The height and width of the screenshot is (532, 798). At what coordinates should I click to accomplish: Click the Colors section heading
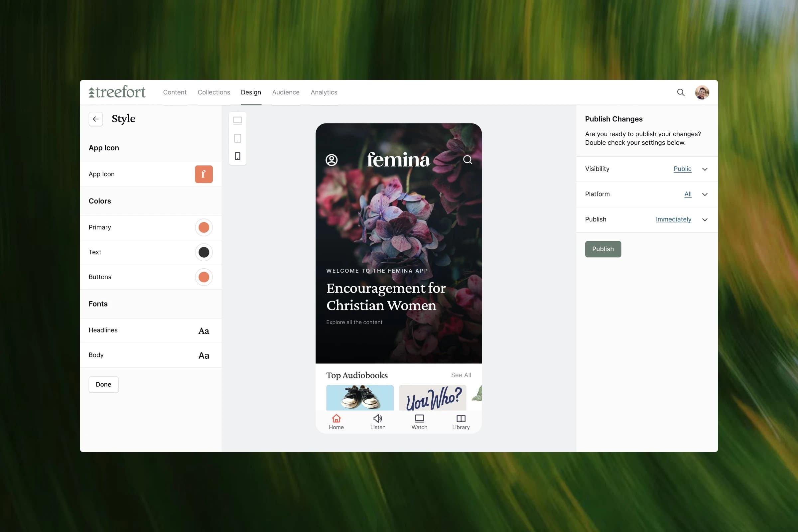(x=100, y=201)
